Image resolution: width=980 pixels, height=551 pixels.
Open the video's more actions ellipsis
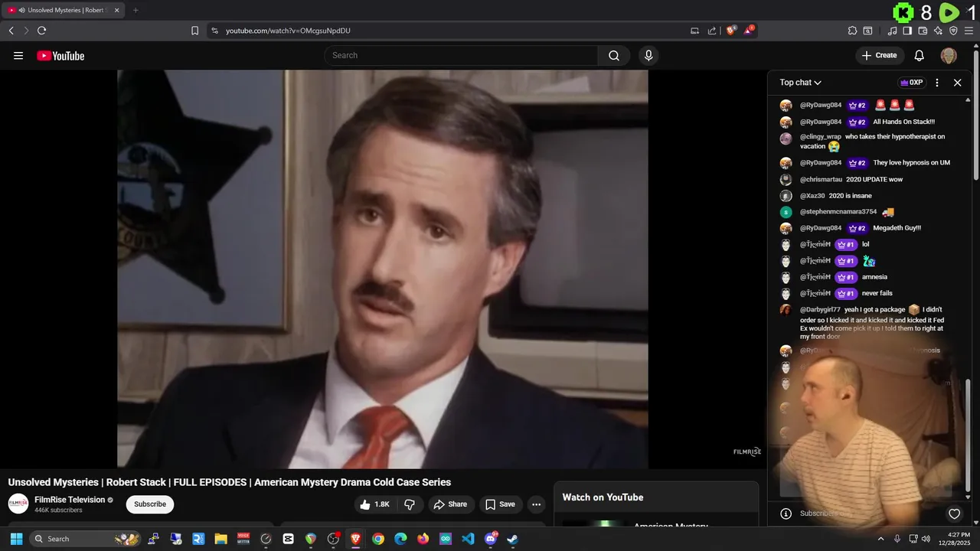[x=536, y=504]
